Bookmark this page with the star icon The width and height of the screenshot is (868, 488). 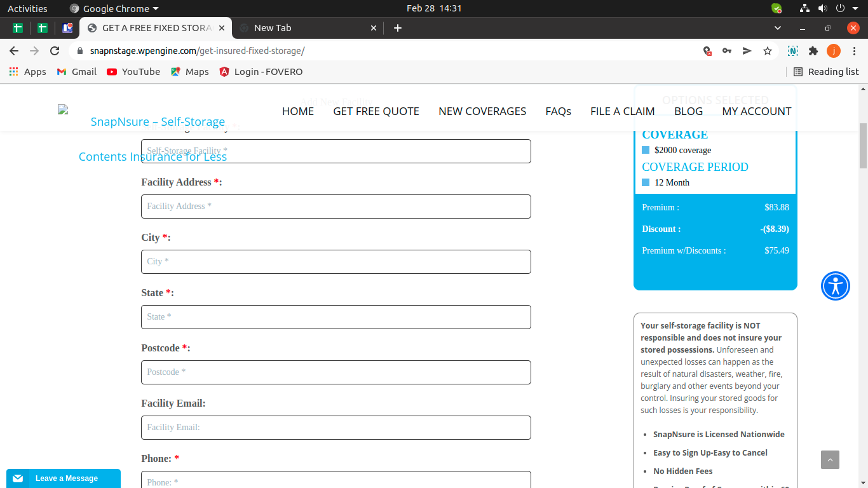click(x=768, y=51)
